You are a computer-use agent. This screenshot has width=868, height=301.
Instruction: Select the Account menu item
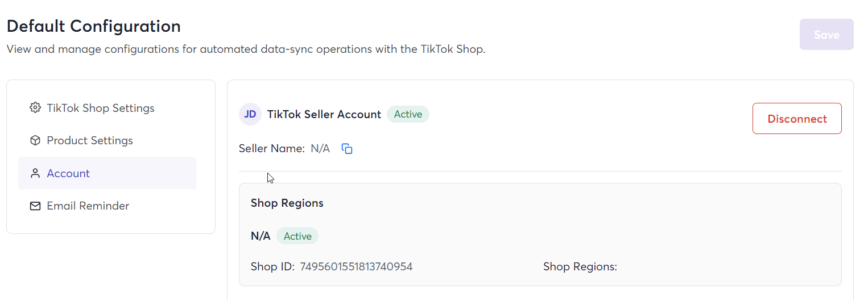pyautogui.click(x=107, y=173)
